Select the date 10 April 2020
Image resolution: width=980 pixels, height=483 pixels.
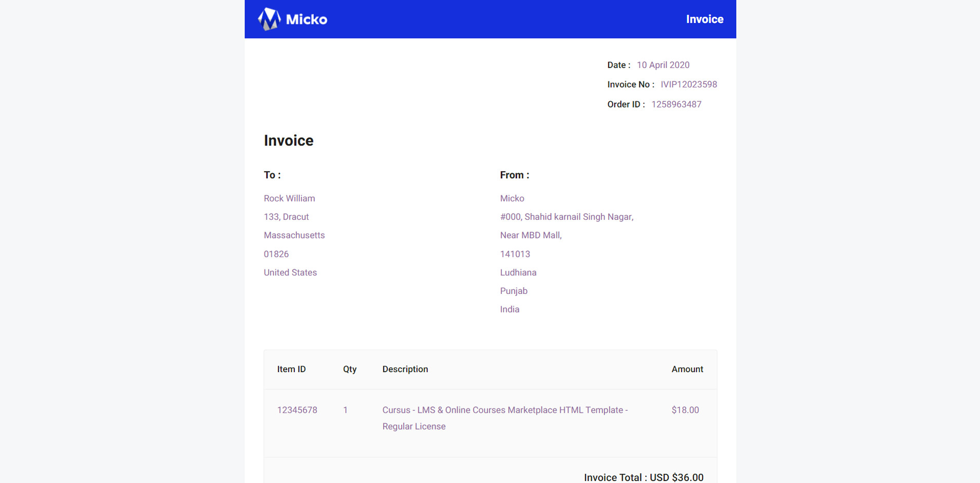pos(663,65)
